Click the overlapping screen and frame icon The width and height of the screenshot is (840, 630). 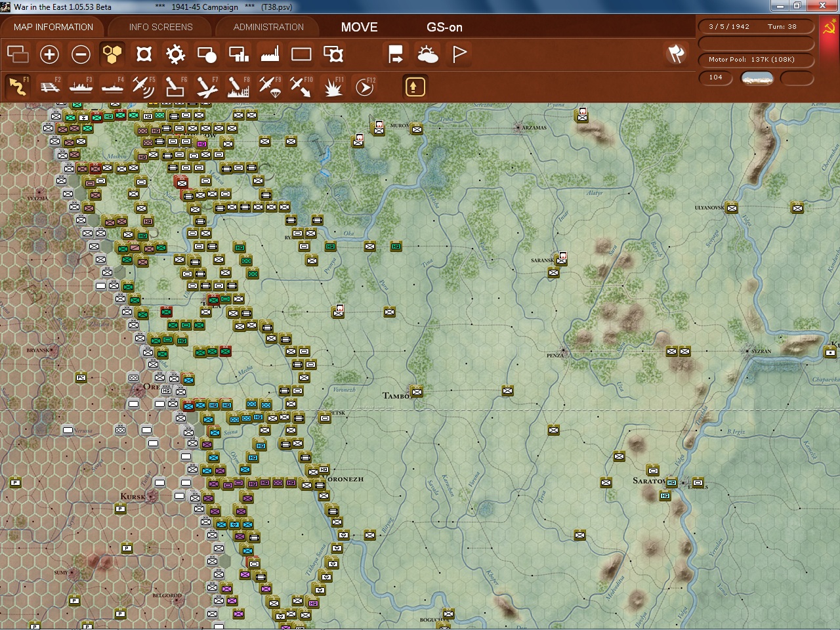333,54
